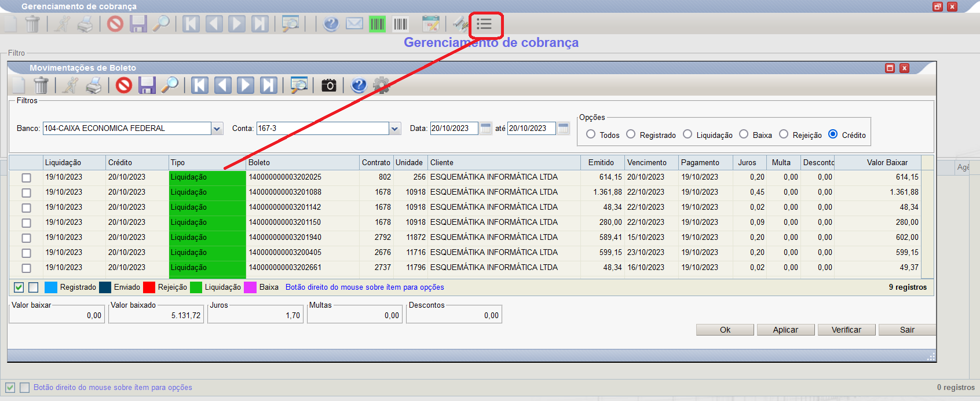Open the Banco dropdown

217,129
